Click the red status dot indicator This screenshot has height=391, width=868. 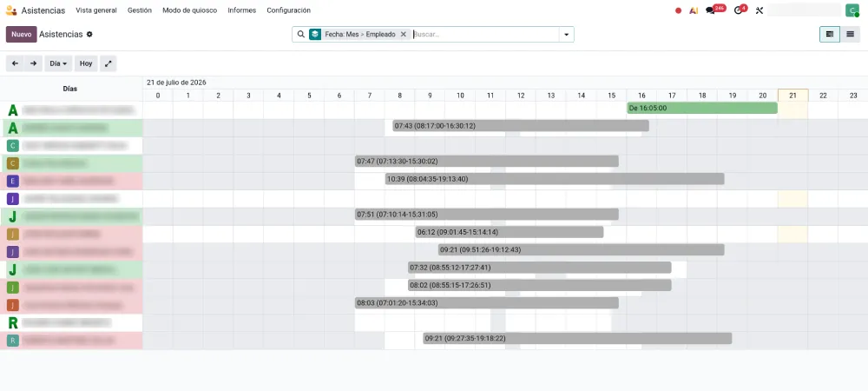click(678, 10)
